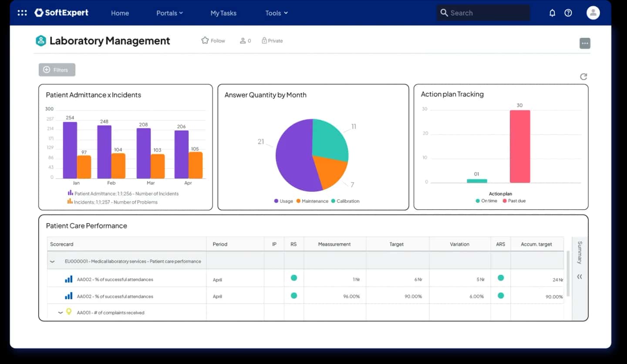
Task: Toggle the Usage legend item in pie chart
Action: coord(283,201)
